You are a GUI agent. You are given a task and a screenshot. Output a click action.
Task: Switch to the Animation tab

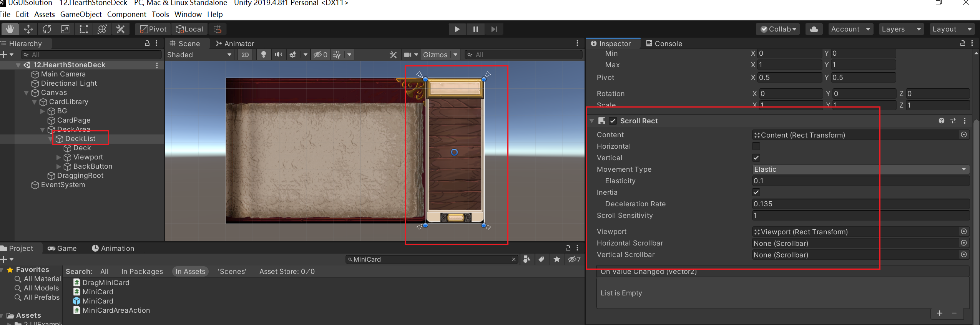tap(113, 249)
